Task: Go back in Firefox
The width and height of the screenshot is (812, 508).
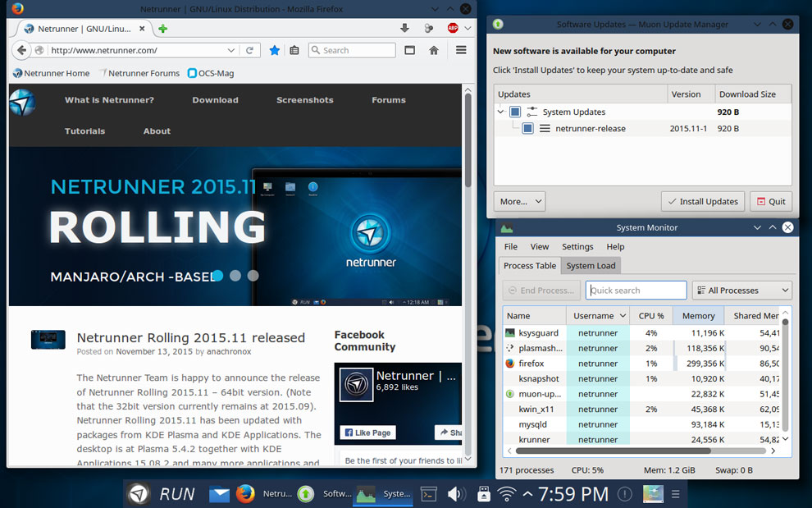Action: coord(21,50)
